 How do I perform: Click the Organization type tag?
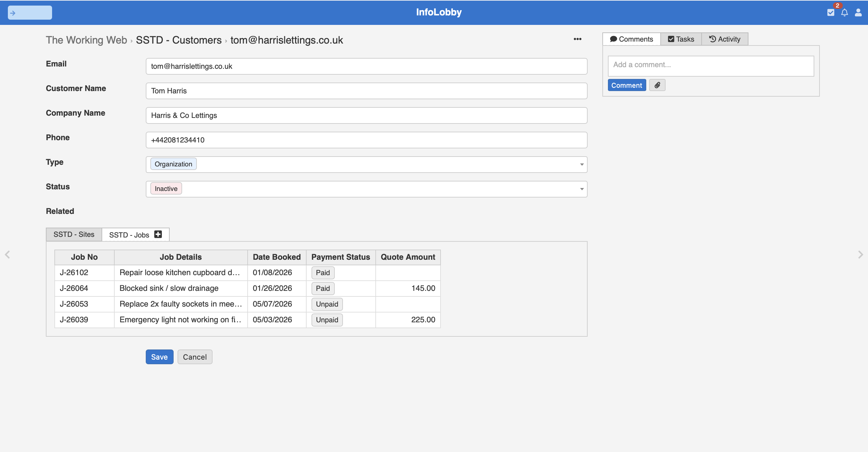tap(173, 164)
